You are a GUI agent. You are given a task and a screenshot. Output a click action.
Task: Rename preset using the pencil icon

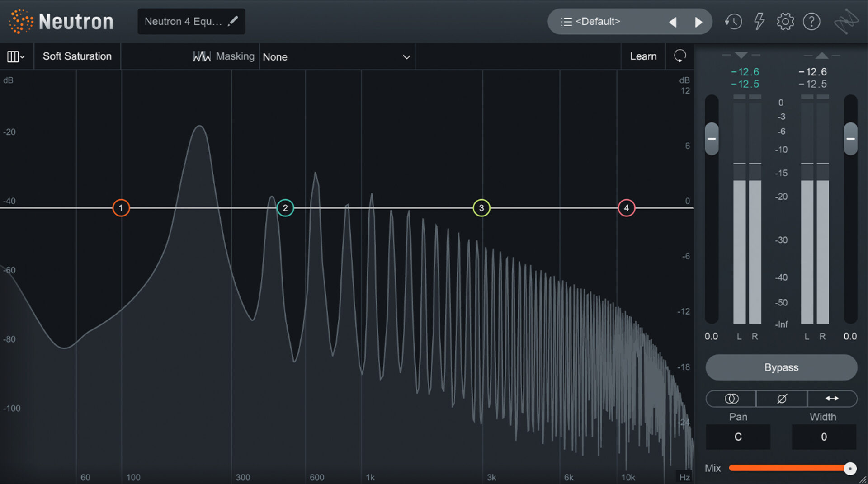coord(233,21)
